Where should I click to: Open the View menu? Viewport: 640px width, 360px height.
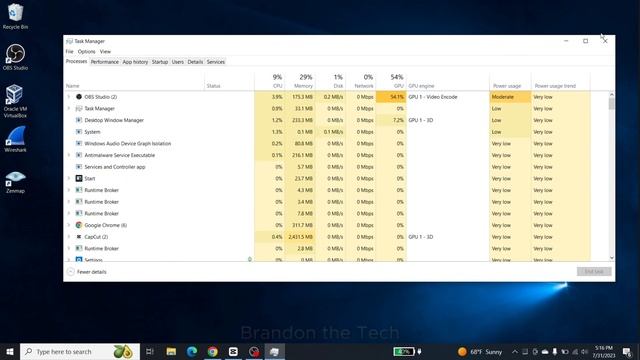click(105, 51)
